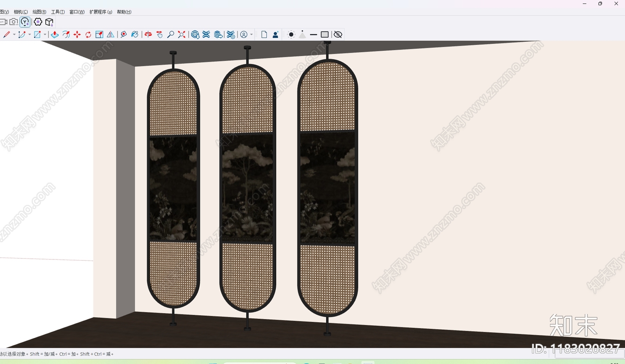Activate the Pan hand tool

159,34
